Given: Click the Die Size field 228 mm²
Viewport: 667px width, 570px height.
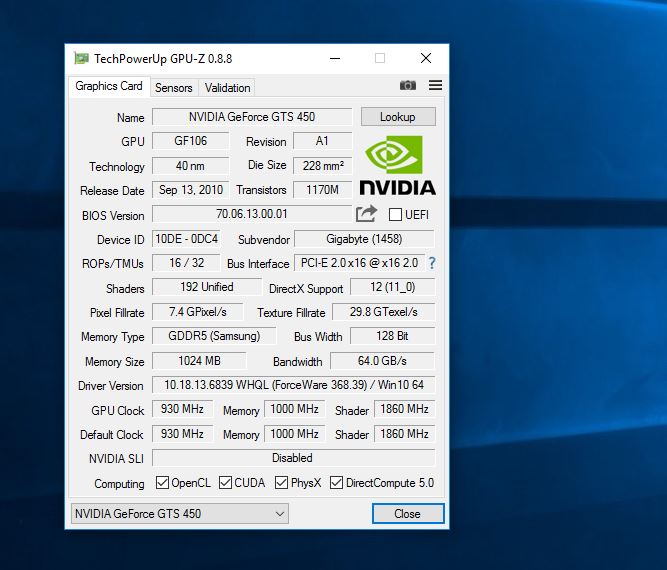Looking at the screenshot, I should click(322, 165).
